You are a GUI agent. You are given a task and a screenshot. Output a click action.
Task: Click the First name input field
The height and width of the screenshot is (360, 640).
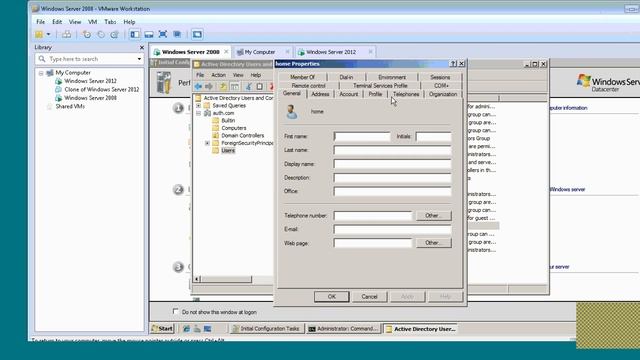(x=362, y=137)
